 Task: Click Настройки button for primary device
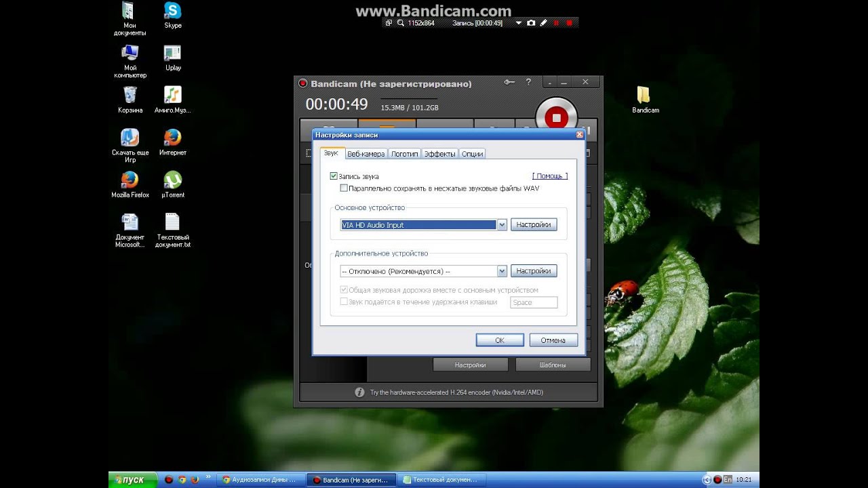pyautogui.click(x=534, y=224)
